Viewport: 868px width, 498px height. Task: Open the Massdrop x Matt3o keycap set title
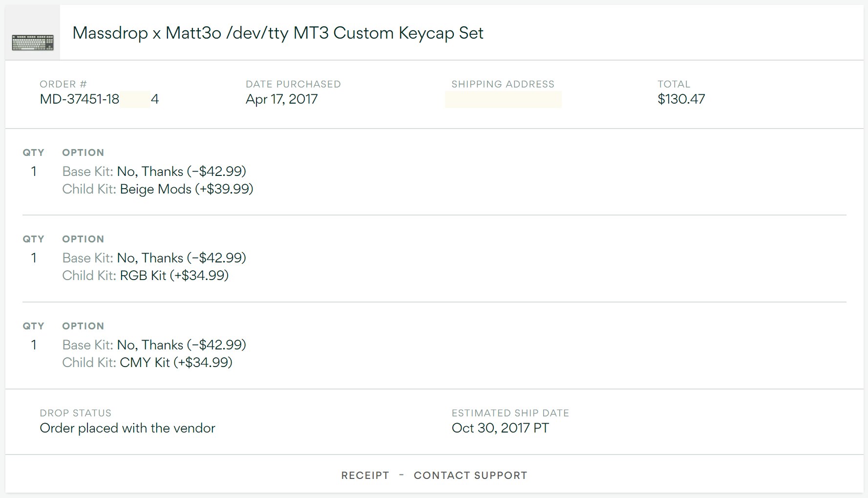[277, 33]
